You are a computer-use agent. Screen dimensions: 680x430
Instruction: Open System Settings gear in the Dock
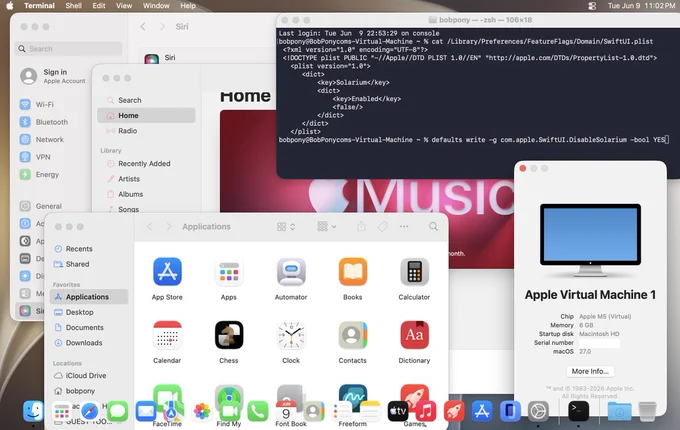point(538,411)
